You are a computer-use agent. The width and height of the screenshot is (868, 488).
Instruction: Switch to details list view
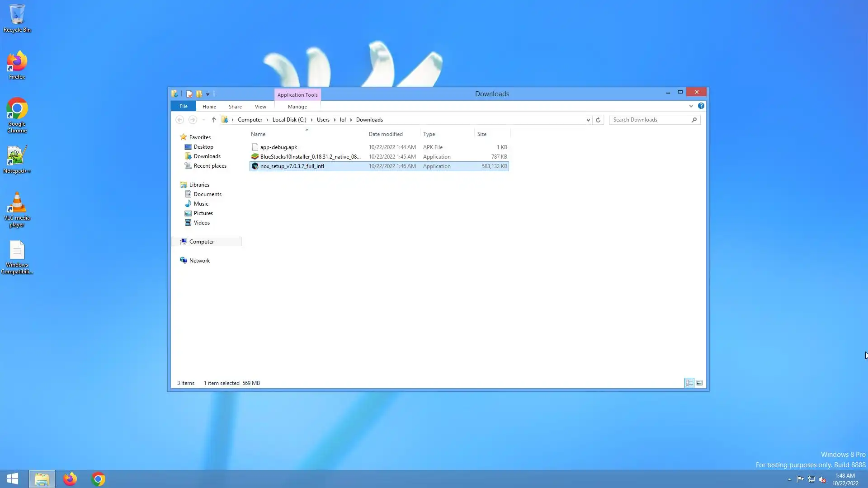coord(689,383)
